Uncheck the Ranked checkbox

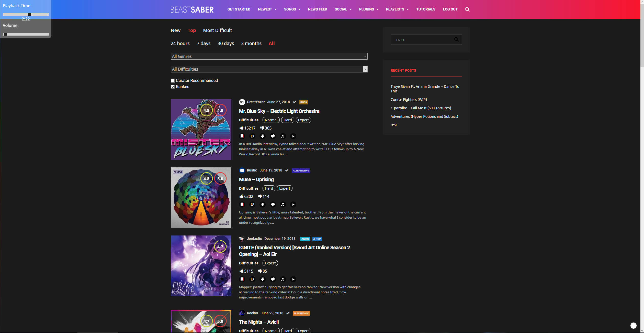click(x=173, y=87)
